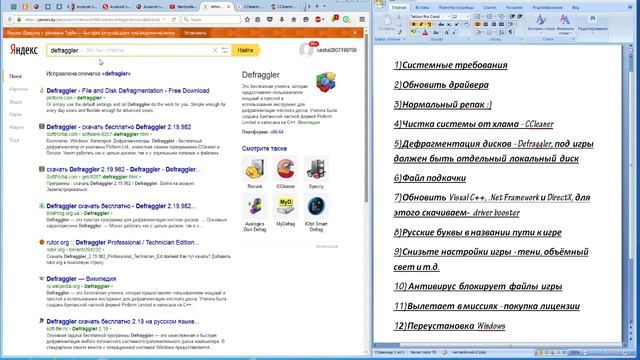This screenshot has width=640, height=360.
Task: Toggle show paragraph marks in Word
Action: coord(510,32)
